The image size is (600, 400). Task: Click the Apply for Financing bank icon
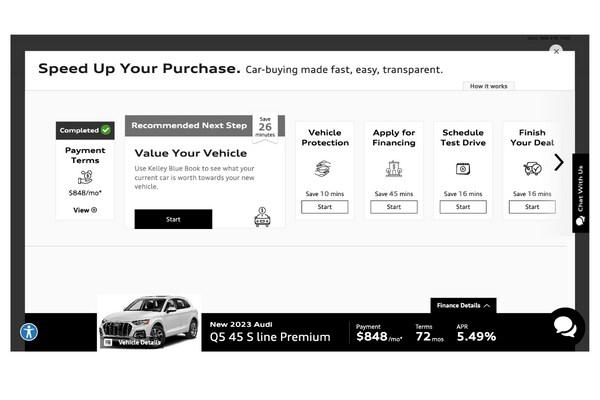394,168
